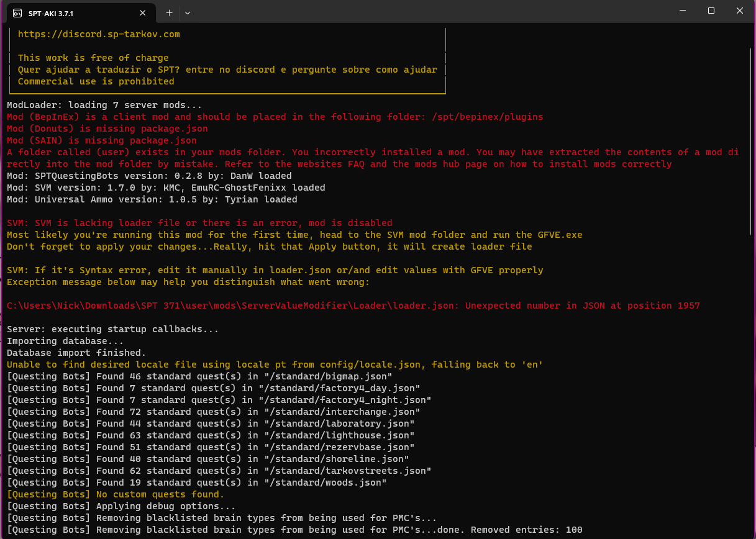Click 'Mod (Donuts) is missing package.json' line

pyautogui.click(x=107, y=129)
